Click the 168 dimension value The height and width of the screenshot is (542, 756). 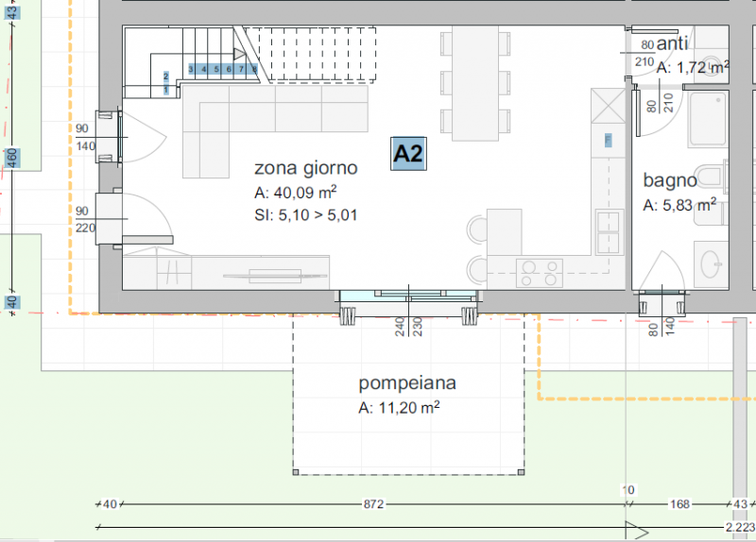point(679,504)
